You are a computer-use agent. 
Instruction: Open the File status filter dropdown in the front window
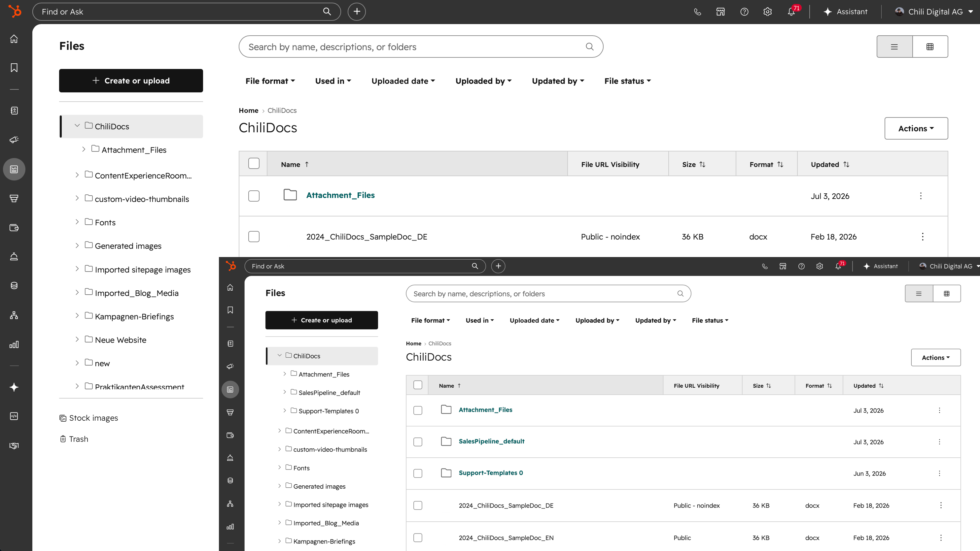710,321
